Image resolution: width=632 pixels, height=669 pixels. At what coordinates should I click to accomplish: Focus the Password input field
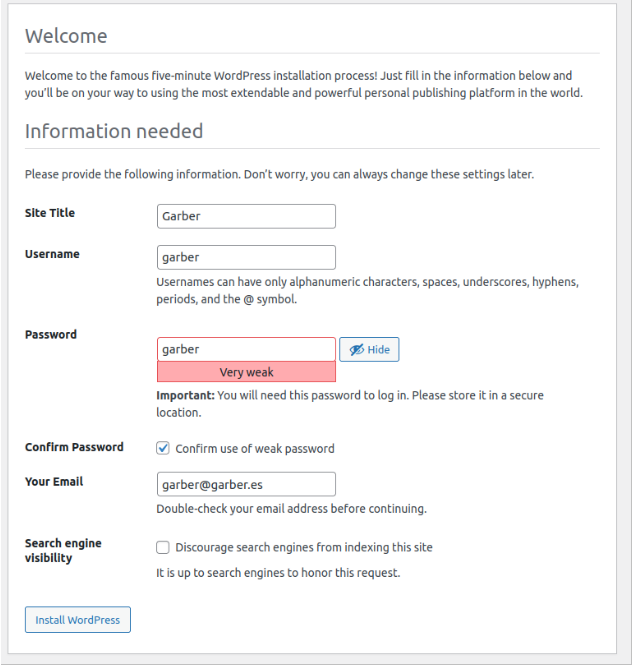point(246,349)
